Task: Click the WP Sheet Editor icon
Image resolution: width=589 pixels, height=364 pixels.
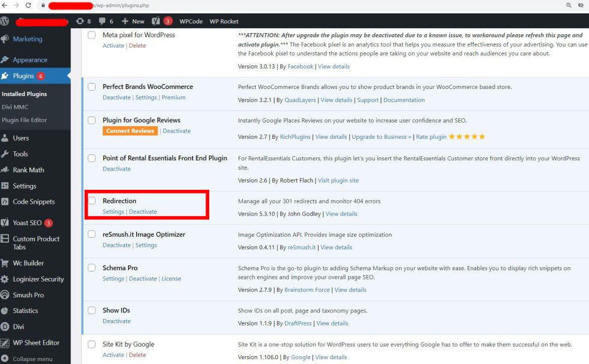Action: (x=5, y=342)
